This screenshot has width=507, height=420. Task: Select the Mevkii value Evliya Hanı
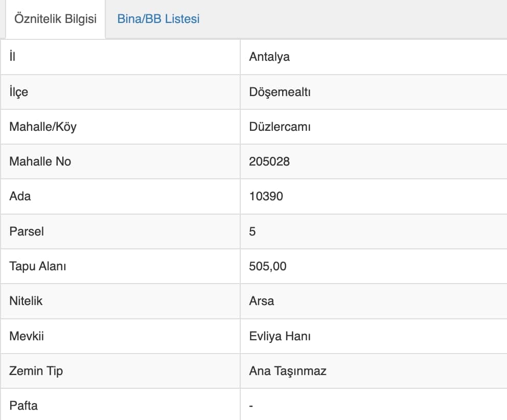pos(280,336)
